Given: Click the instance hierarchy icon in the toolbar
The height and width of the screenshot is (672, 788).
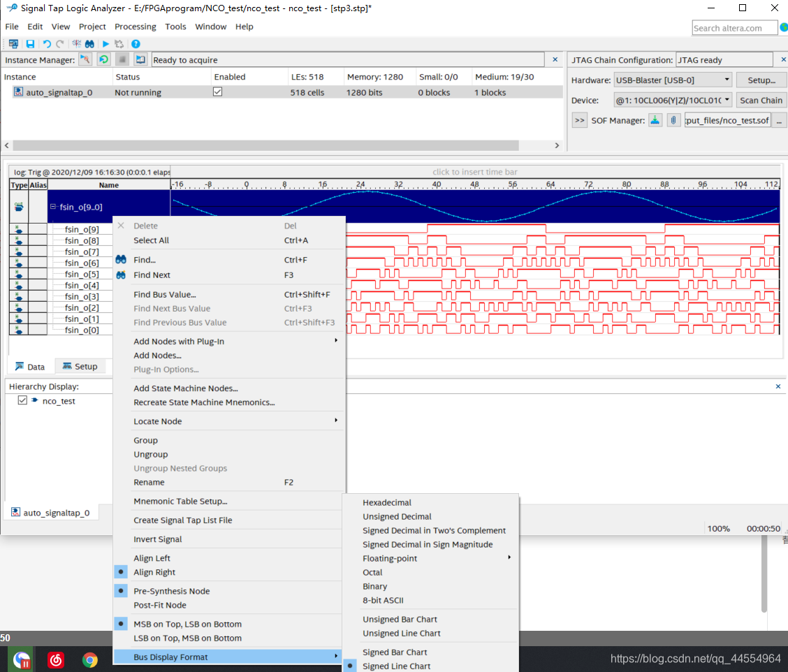Looking at the screenshot, I should (13, 44).
